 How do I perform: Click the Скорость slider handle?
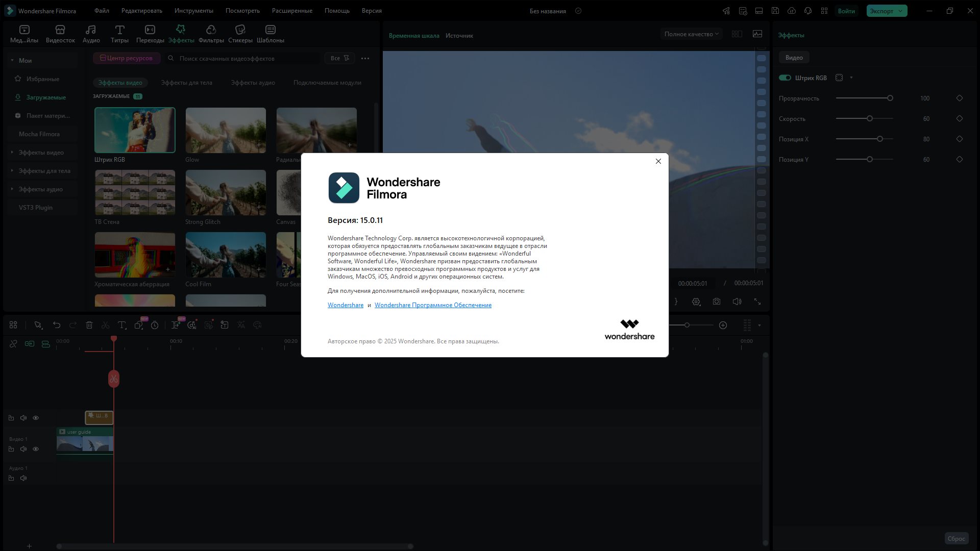(x=870, y=118)
